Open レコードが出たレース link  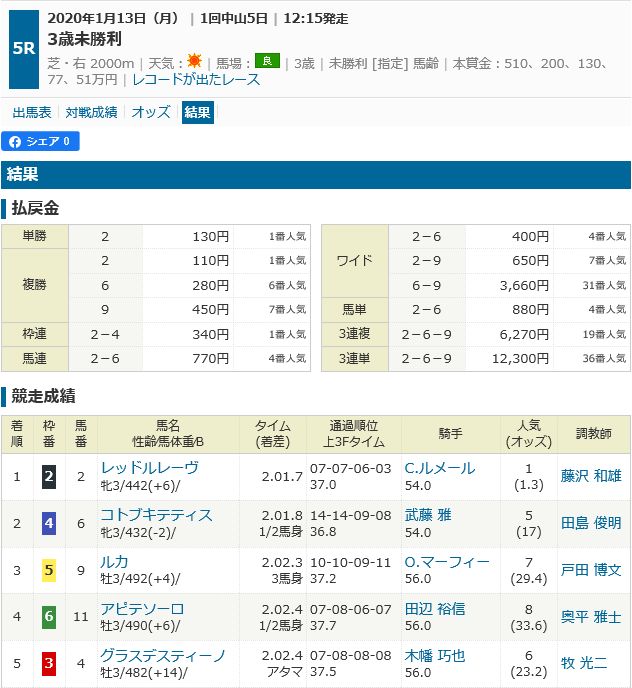(x=196, y=79)
